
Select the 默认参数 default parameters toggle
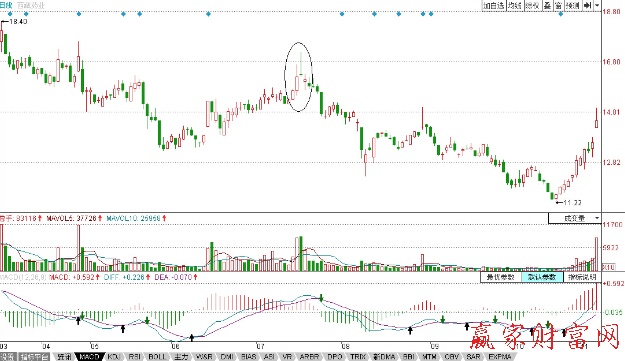(542, 277)
